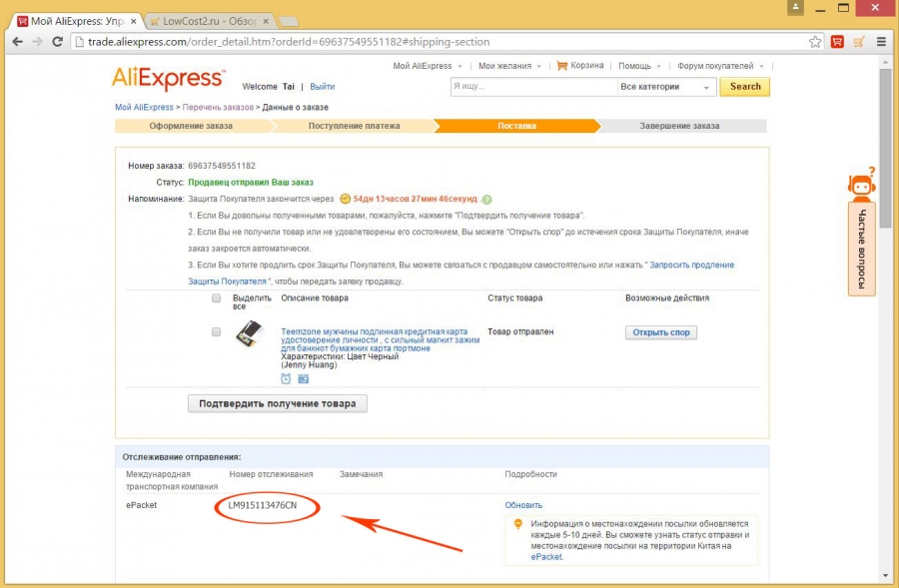Click the green help question mark icon

tap(486, 200)
